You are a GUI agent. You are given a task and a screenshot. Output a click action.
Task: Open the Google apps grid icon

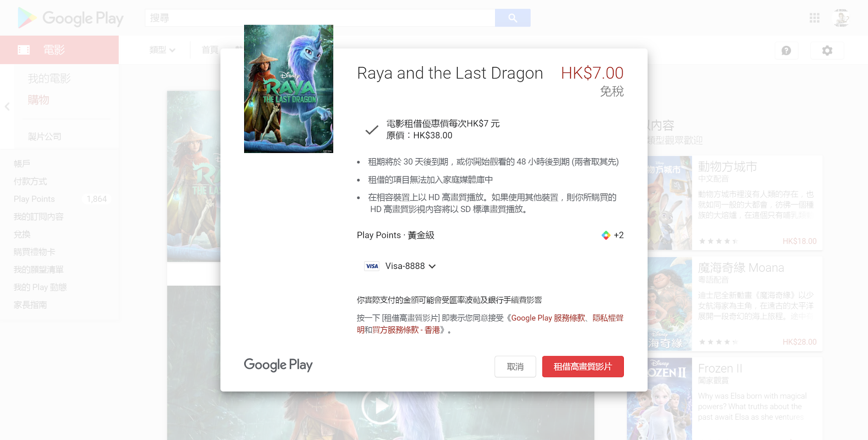pyautogui.click(x=814, y=18)
